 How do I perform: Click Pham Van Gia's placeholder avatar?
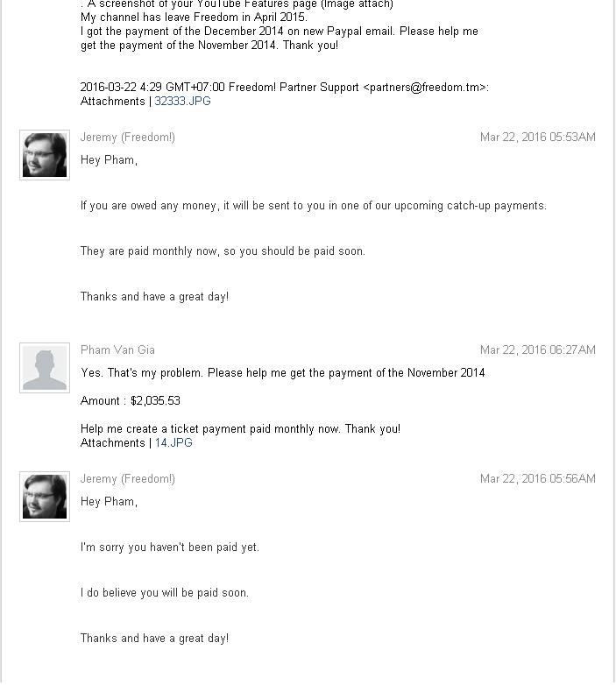45,368
